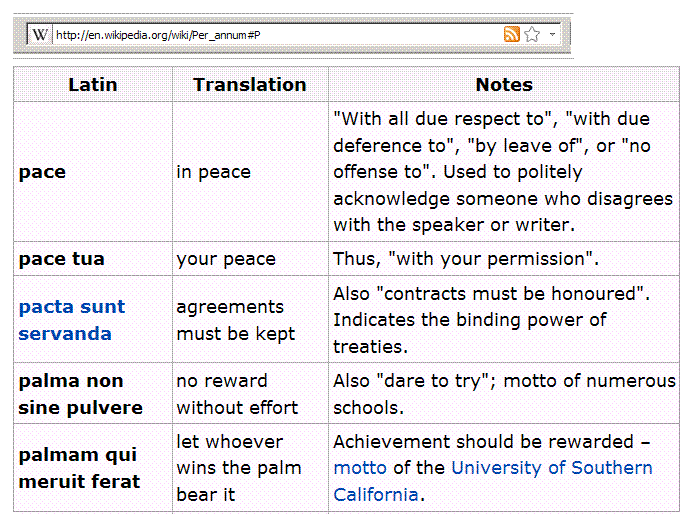
Task: Click the "palma non sine pulvere" entry
Action: pyautogui.click(x=80, y=394)
